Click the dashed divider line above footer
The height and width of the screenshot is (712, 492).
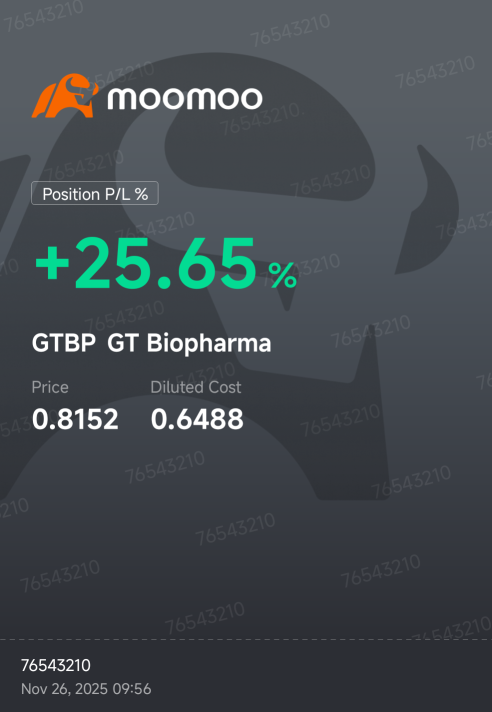pyautogui.click(x=246, y=640)
